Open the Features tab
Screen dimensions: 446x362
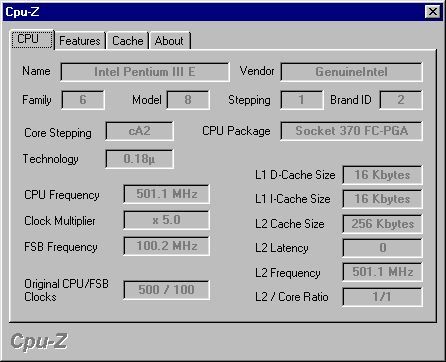pyautogui.click(x=80, y=41)
